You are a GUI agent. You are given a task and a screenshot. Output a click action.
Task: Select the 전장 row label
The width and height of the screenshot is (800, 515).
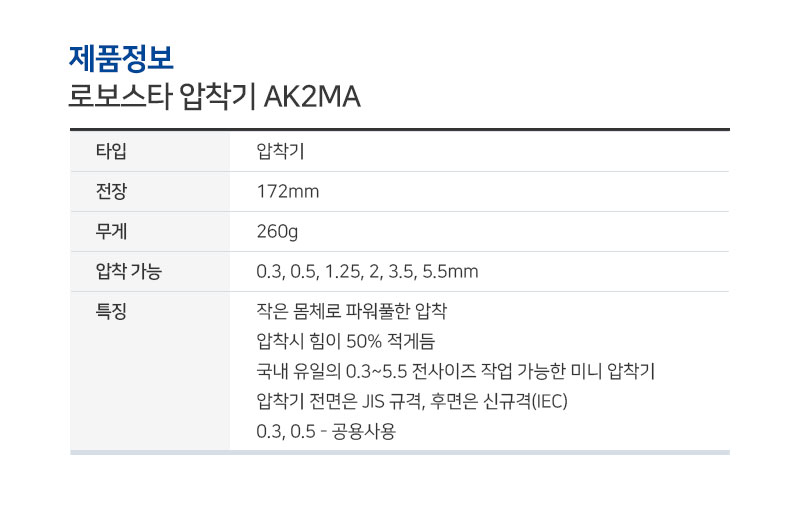coord(111,191)
